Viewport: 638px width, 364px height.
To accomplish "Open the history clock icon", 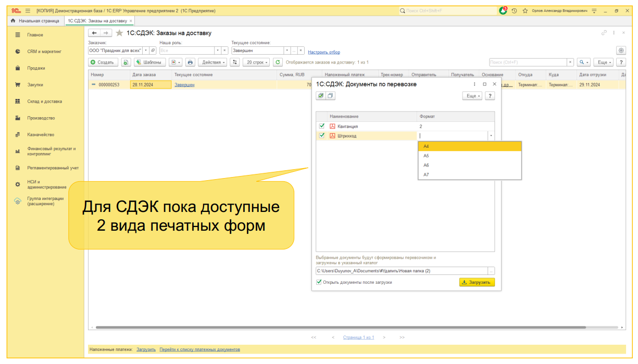I will pos(515,10).
